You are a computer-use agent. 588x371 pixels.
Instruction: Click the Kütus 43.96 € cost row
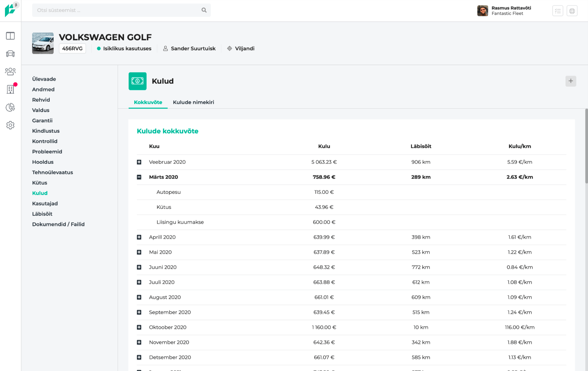point(351,207)
